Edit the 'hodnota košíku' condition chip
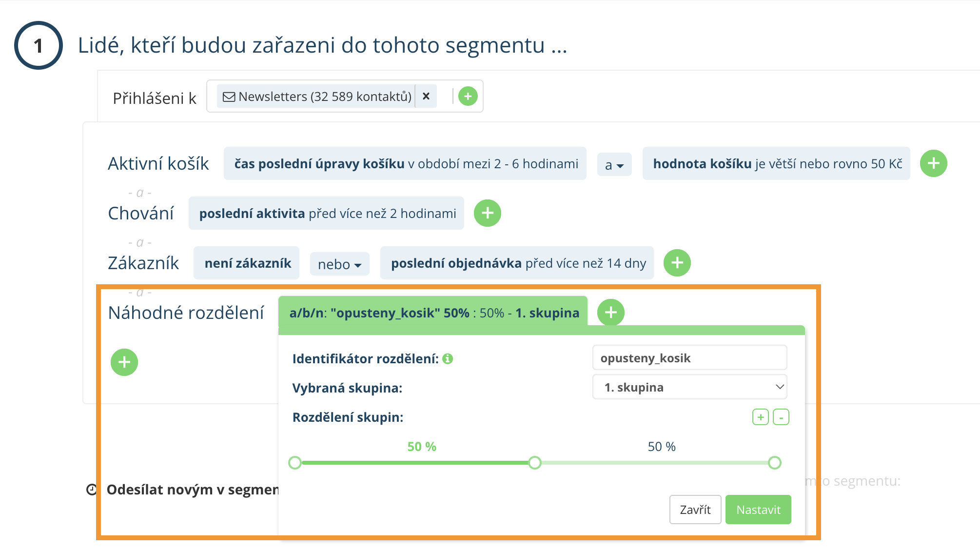 776,164
